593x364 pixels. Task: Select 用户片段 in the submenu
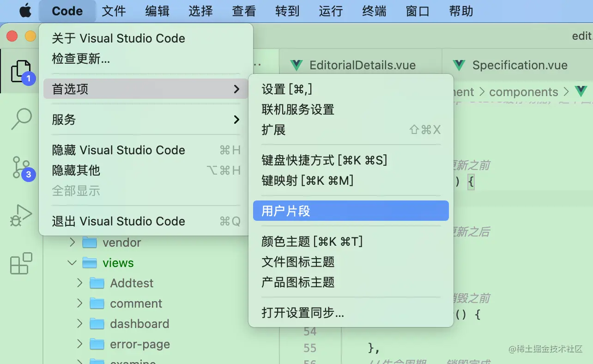pos(351,211)
